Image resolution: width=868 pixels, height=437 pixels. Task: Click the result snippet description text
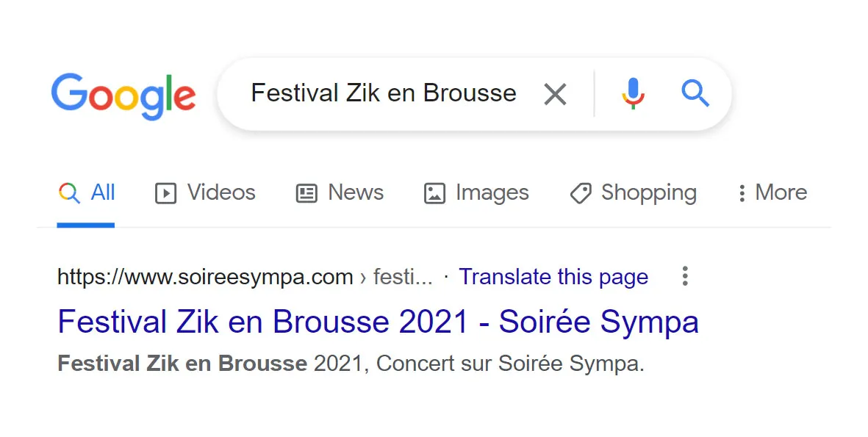(351, 364)
